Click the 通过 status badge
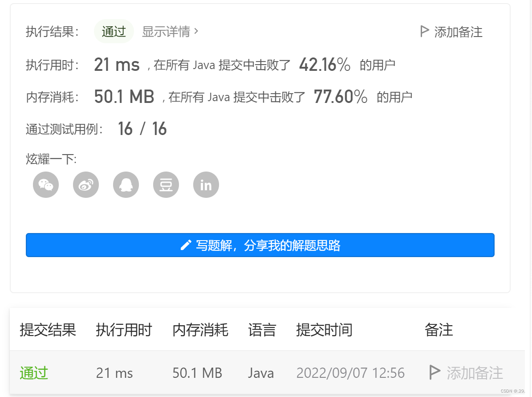This screenshot has height=397, width=532. (114, 32)
